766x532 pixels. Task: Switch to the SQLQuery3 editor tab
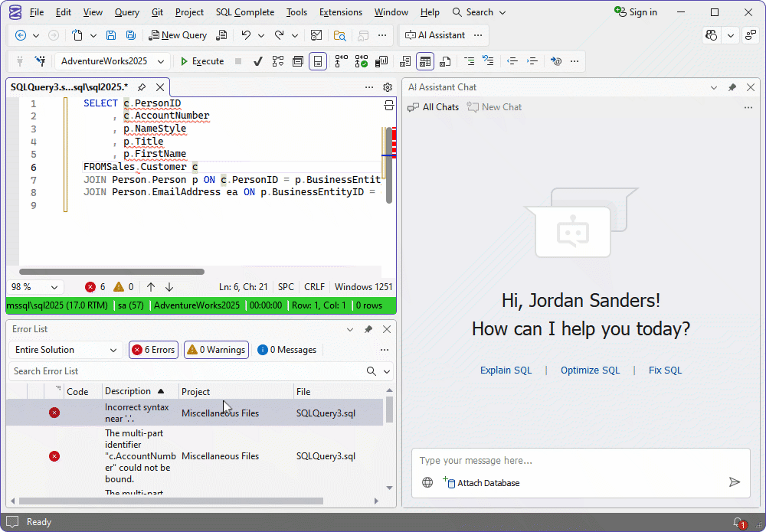point(69,87)
